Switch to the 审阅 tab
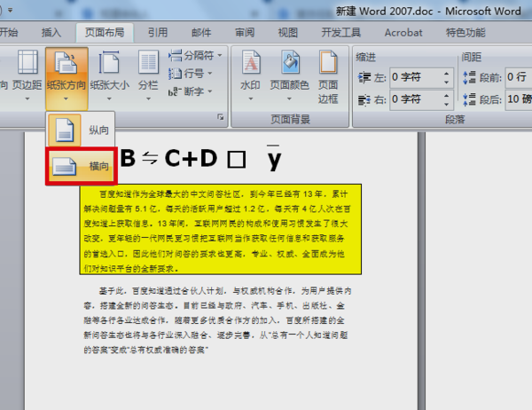This screenshot has height=410, width=532. click(x=245, y=33)
